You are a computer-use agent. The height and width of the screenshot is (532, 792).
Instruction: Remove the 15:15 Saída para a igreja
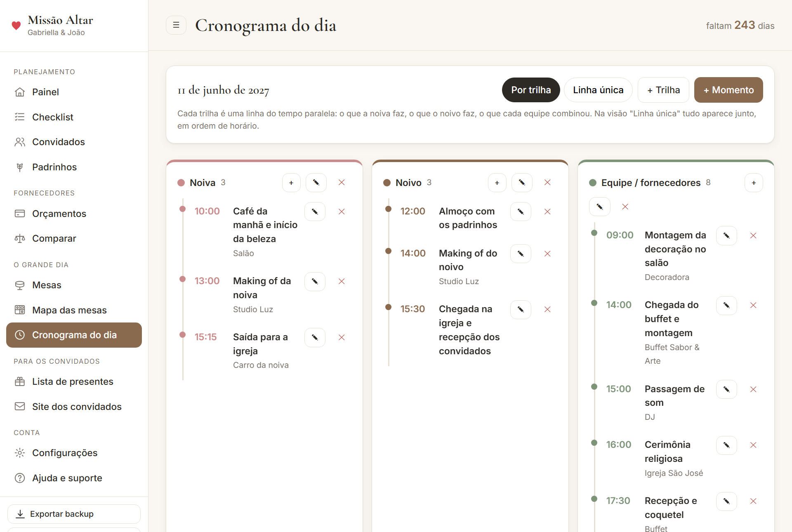point(342,337)
